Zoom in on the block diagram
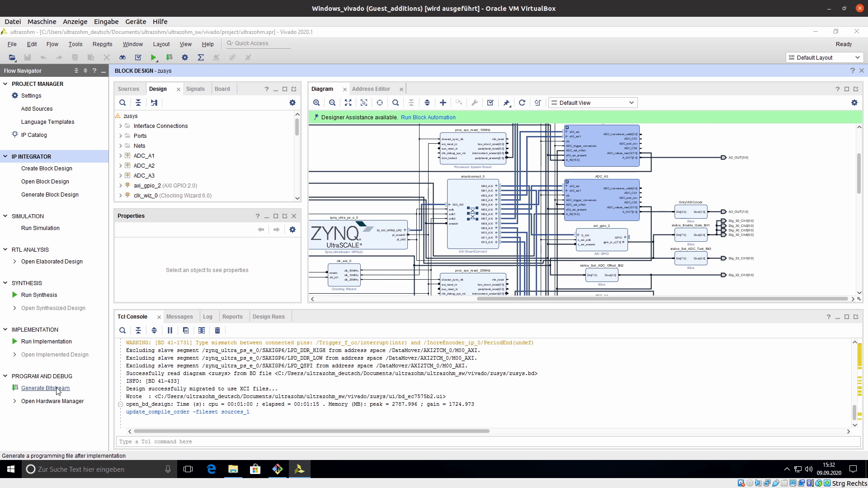The height and width of the screenshot is (488, 868). pos(316,103)
